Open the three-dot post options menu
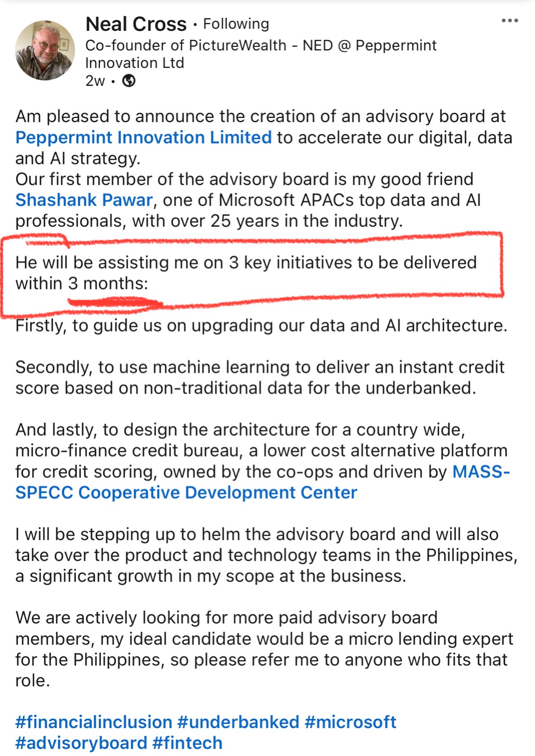The width and height of the screenshot is (535, 756). 510,20
